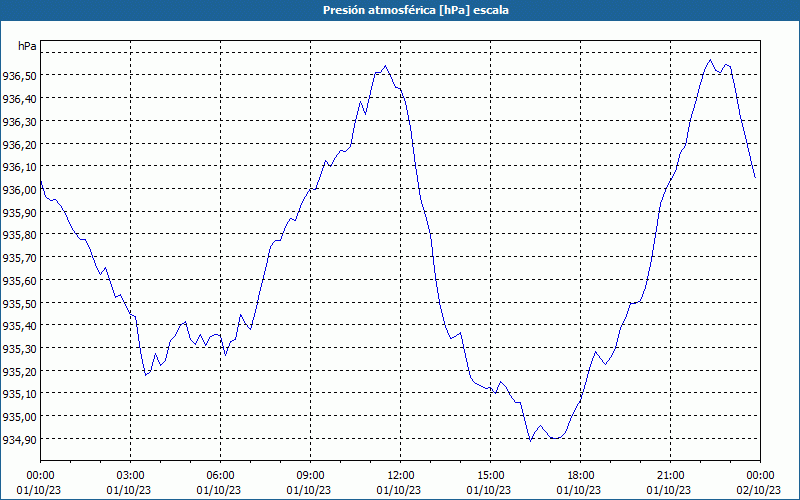
Task: Pick the 935,00 axis value
Action: [19, 417]
